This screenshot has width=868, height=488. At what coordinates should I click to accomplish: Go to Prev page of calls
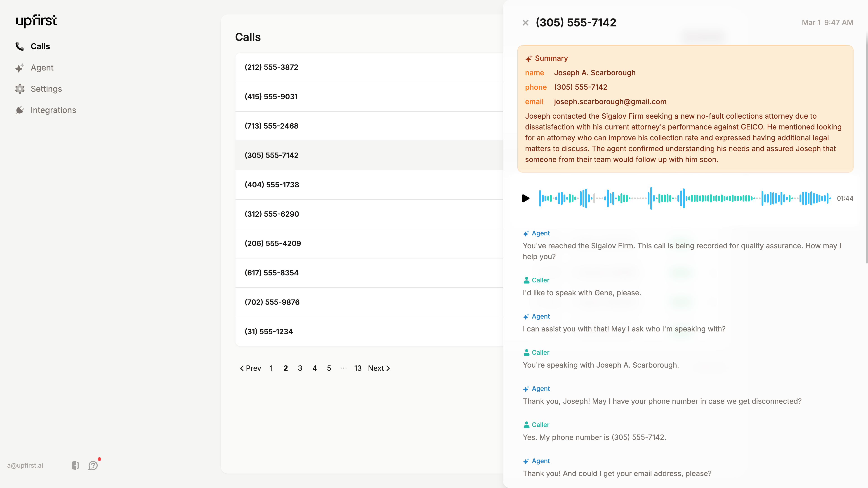coord(250,368)
